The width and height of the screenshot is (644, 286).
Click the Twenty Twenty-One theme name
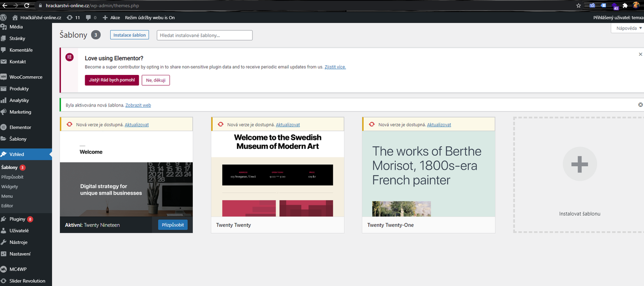click(x=390, y=225)
